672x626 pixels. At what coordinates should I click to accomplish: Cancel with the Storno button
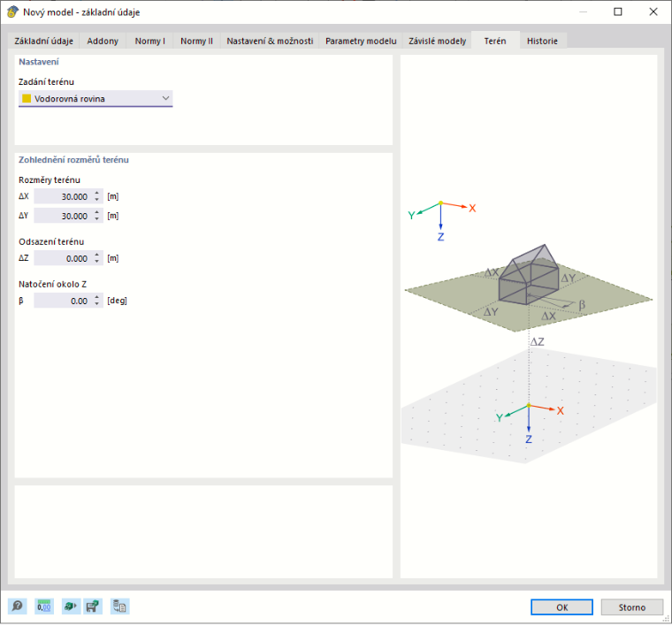(x=631, y=607)
